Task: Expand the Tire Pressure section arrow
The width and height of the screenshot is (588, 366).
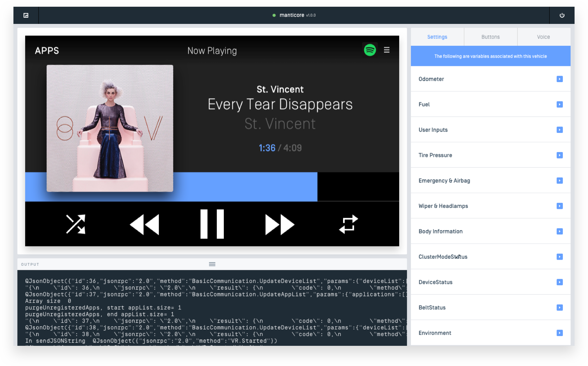Action: [559, 155]
